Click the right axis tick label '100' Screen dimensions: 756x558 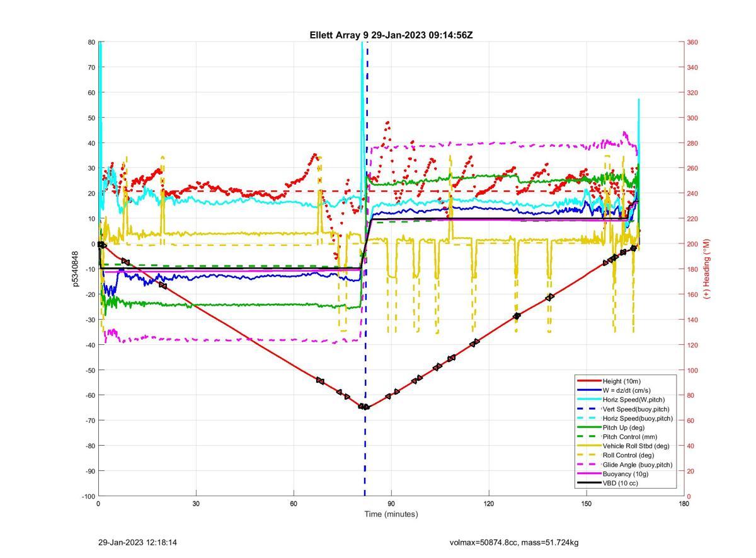[692, 370]
